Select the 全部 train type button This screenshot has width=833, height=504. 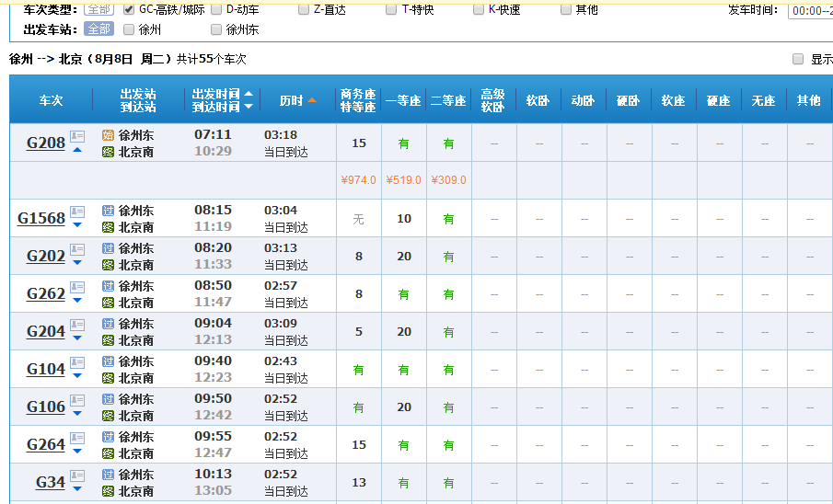[x=98, y=9]
